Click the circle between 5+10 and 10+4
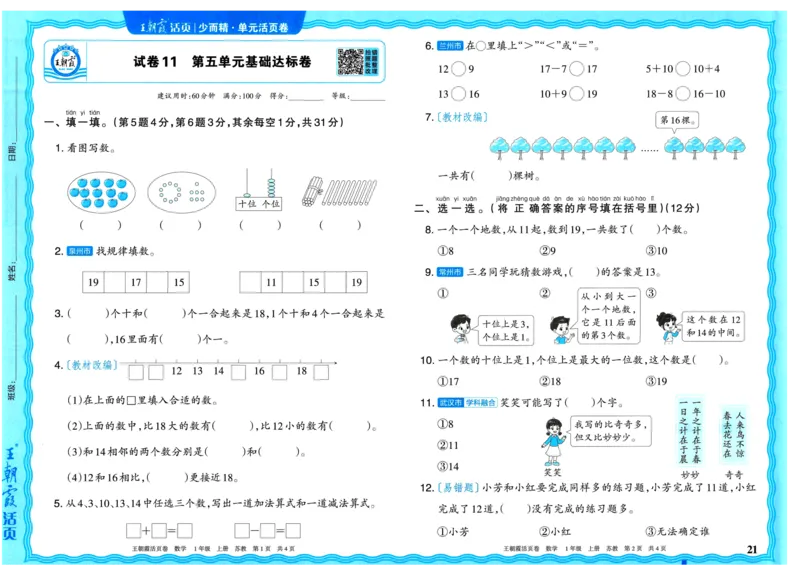Screen dimensions: 800x566 click(683, 68)
